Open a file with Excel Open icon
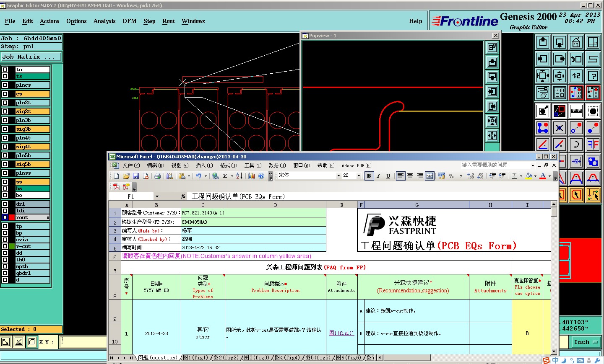The width and height of the screenshot is (604, 364). 126,176
